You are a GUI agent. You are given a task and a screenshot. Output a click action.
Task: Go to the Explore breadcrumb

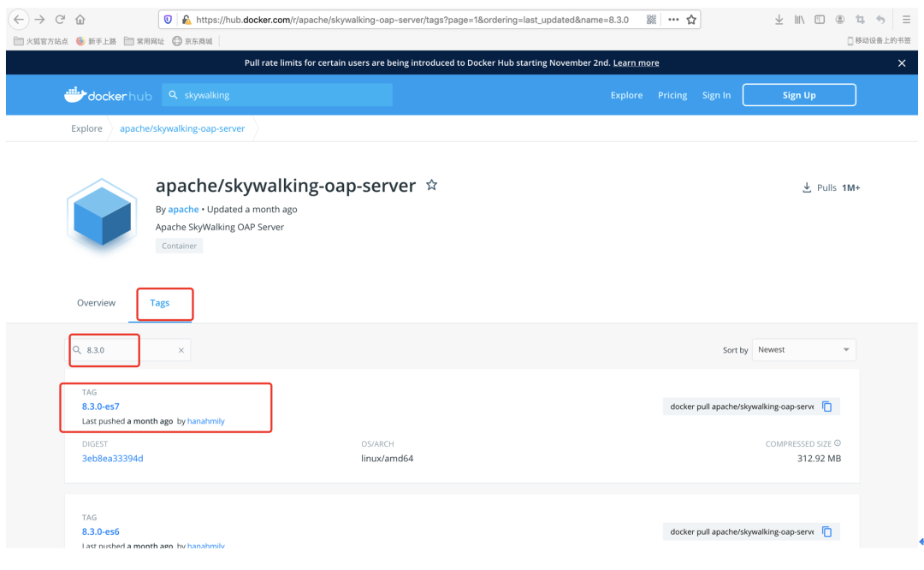tap(86, 128)
